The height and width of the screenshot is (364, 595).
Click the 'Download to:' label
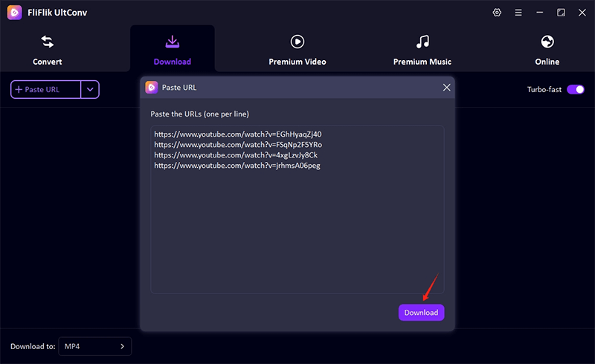click(x=33, y=346)
